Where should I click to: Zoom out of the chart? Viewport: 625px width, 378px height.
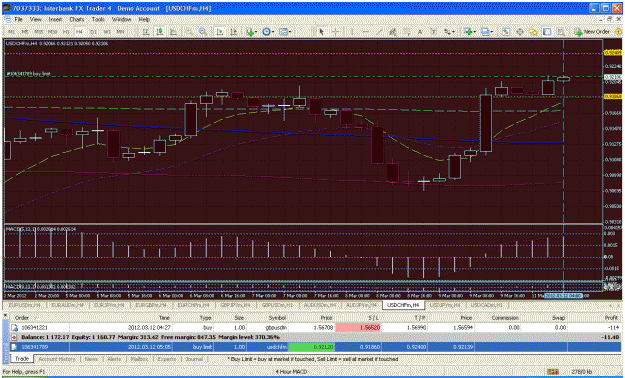[203, 32]
